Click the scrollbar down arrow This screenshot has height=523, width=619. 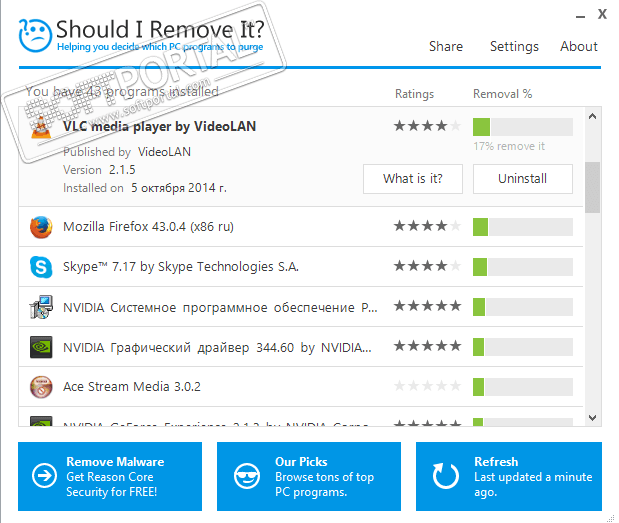[593, 418]
